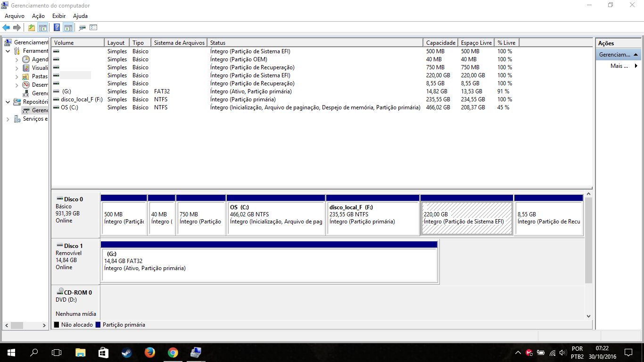Click the vertical scrollbar in disk view
The width and height of the screenshot is (644, 362).
click(588, 240)
